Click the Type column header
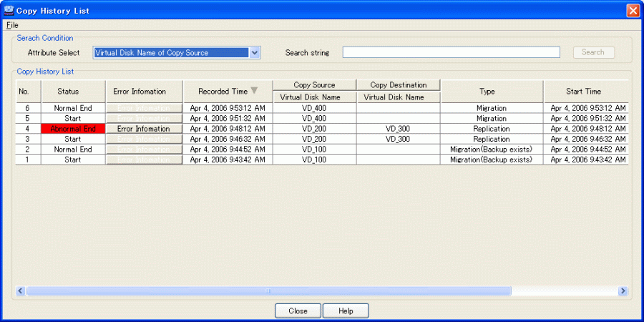Image resolution: width=644 pixels, height=322 pixels. [x=492, y=92]
